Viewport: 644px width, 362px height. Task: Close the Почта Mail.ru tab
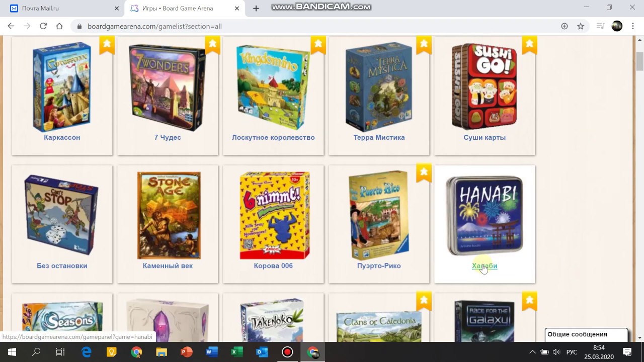(x=117, y=8)
